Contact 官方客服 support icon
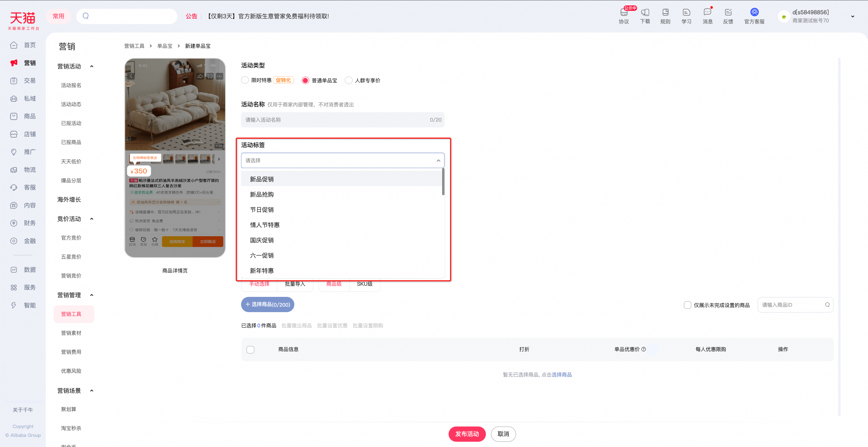 click(x=754, y=16)
